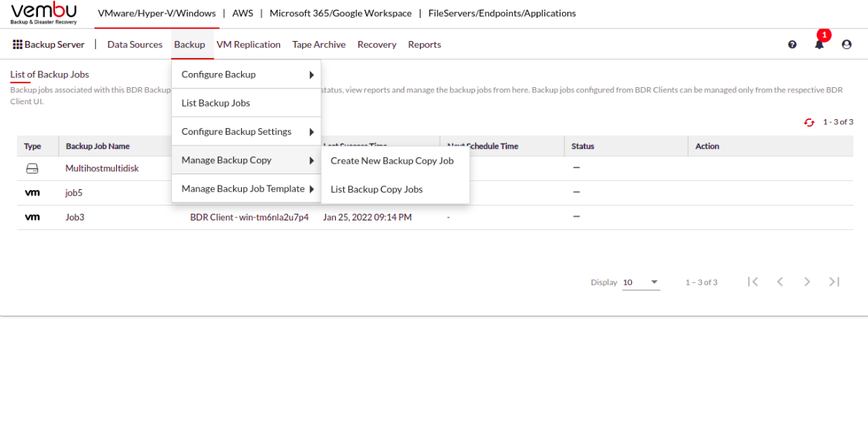Screen dimensions: 868x429
Task: Go to the next page of results
Action: (807, 282)
